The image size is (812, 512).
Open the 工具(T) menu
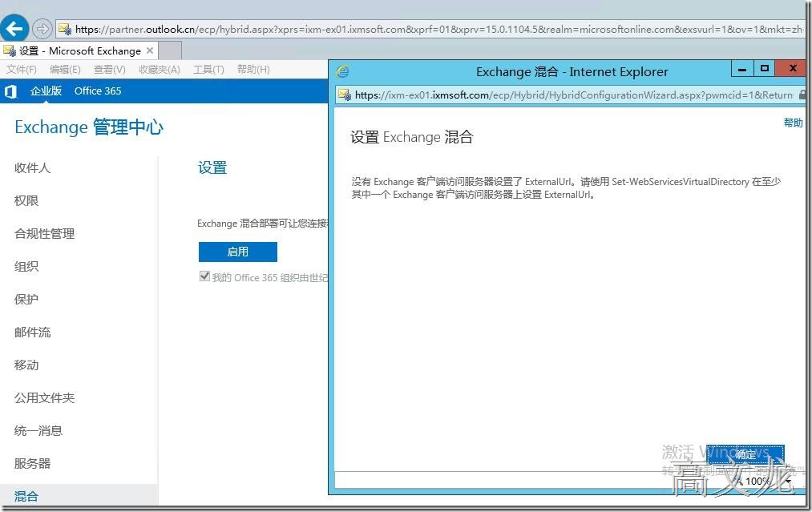click(208, 70)
